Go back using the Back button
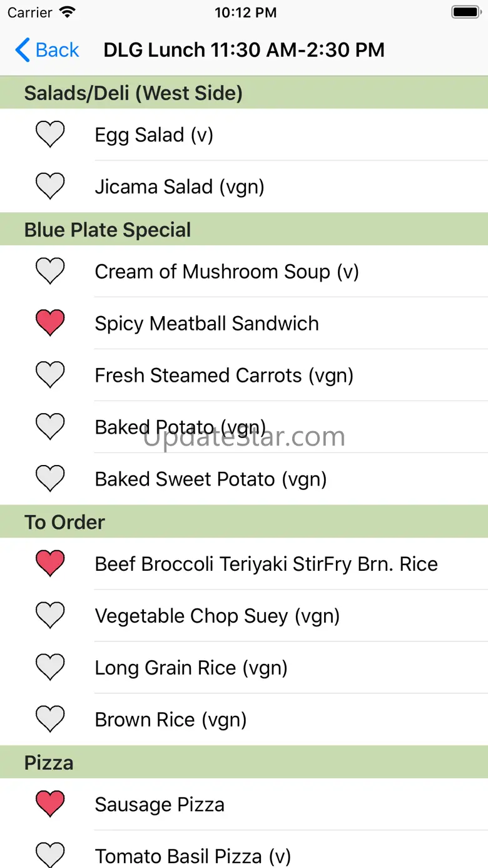This screenshot has height=868, width=488. click(x=48, y=50)
